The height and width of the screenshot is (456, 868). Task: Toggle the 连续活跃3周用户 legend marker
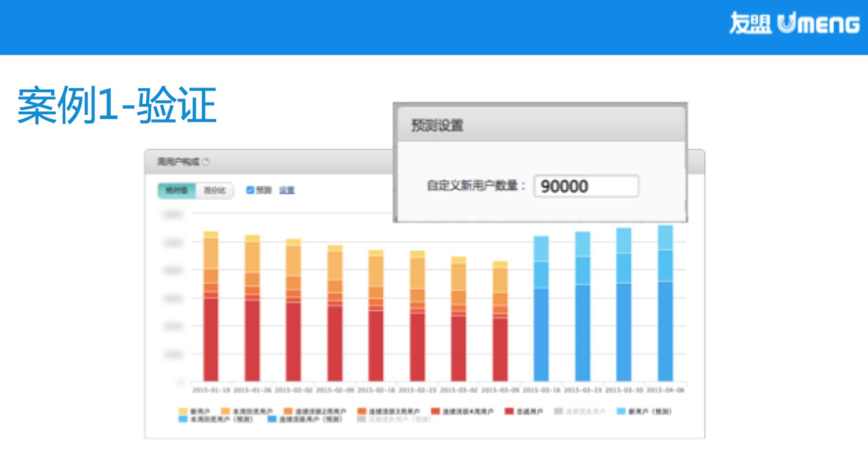(x=361, y=411)
